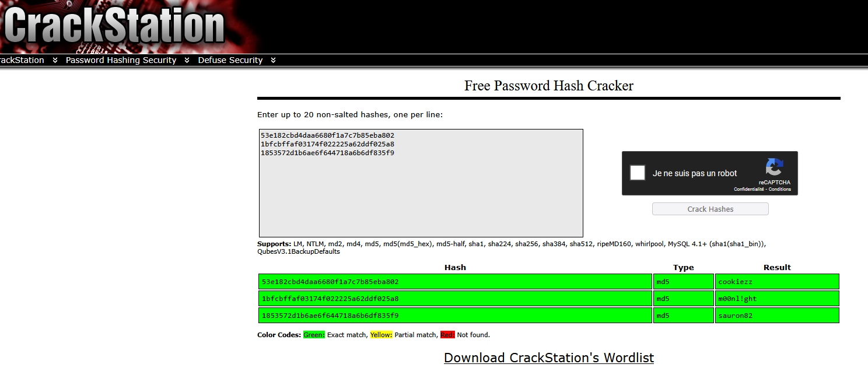
Task: Expand the chevron after Password Hashing Security
Action: click(187, 60)
